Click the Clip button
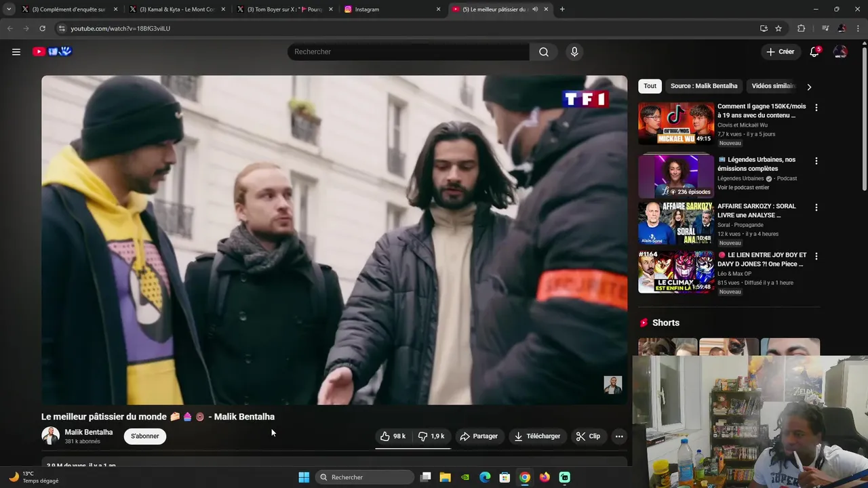This screenshot has width=868, height=488. (x=588, y=436)
